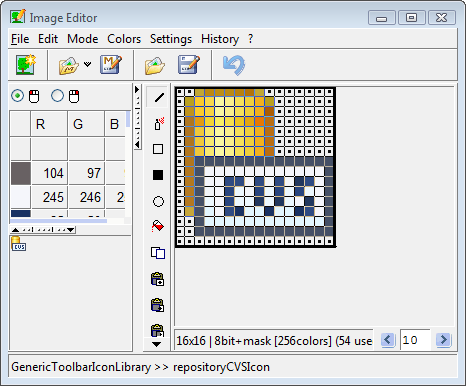The height and width of the screenshot is (386, 466).
Task: Expand the library open dropdown arrow
Action: pos(87,64)
